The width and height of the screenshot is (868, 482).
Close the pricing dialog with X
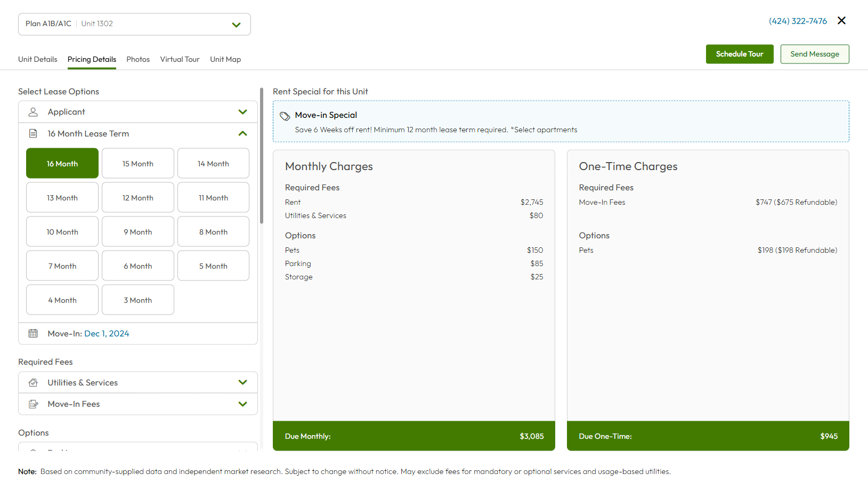(x=841, y=21)
